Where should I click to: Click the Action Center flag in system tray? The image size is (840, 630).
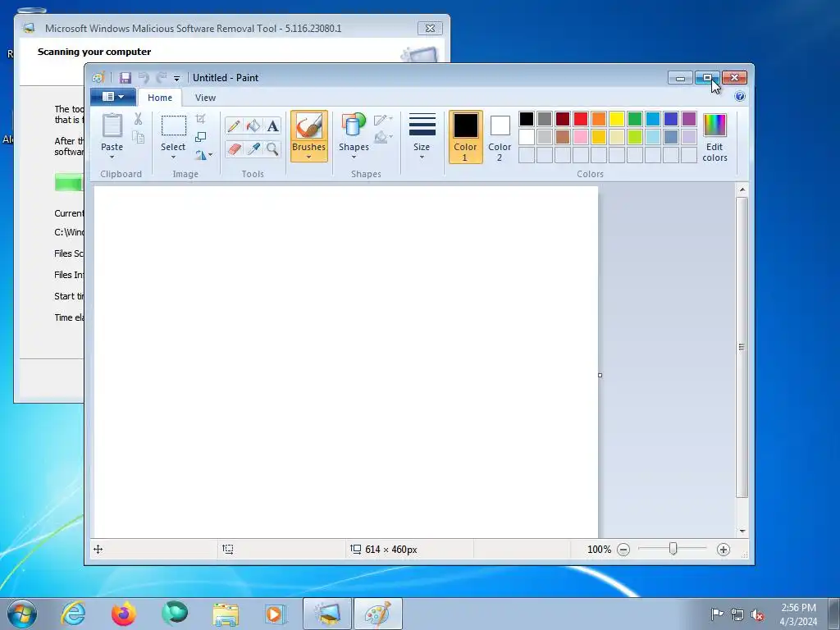(x=717, y=614)
